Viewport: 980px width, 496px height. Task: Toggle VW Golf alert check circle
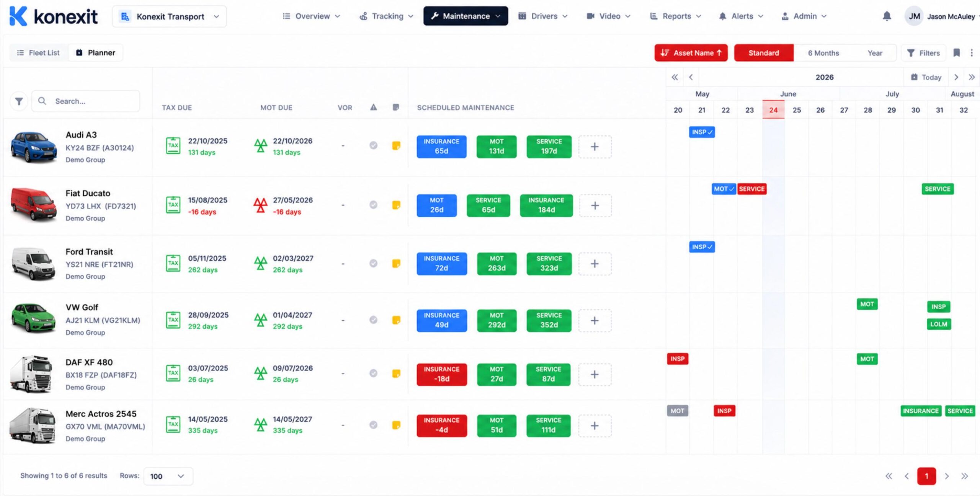[x=373, y=320]
